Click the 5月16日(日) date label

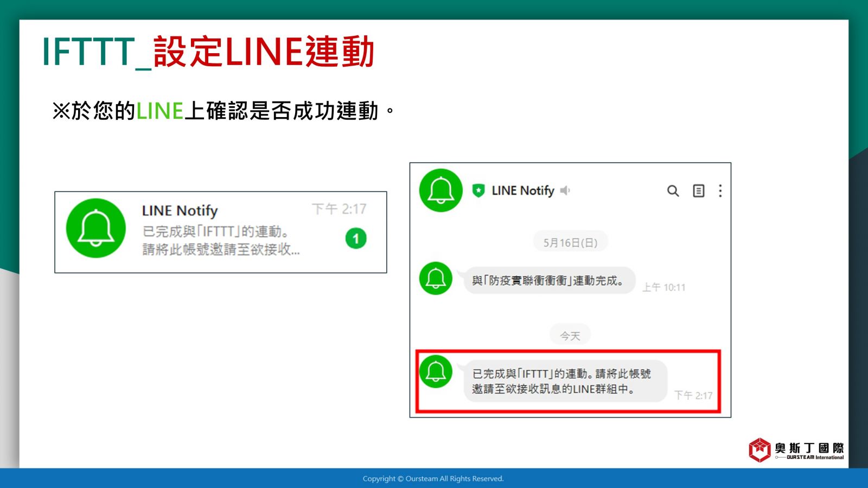[x=570, y=242]
